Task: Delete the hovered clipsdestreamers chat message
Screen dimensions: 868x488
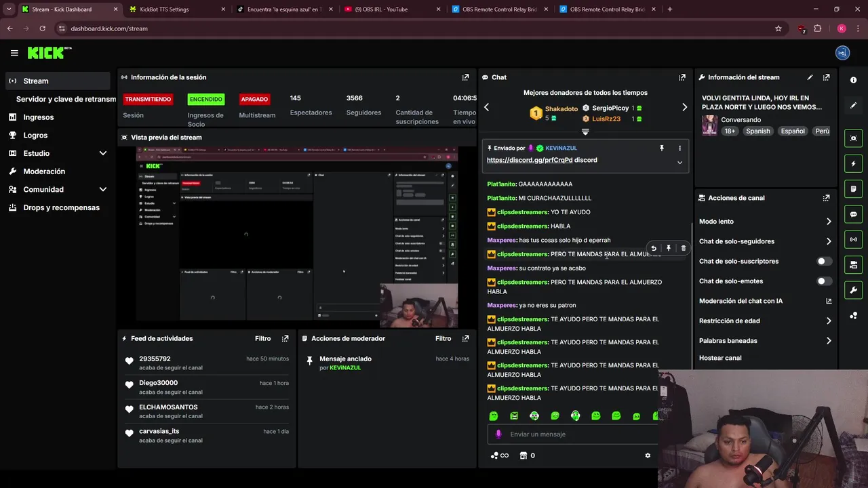Action: 683,248
